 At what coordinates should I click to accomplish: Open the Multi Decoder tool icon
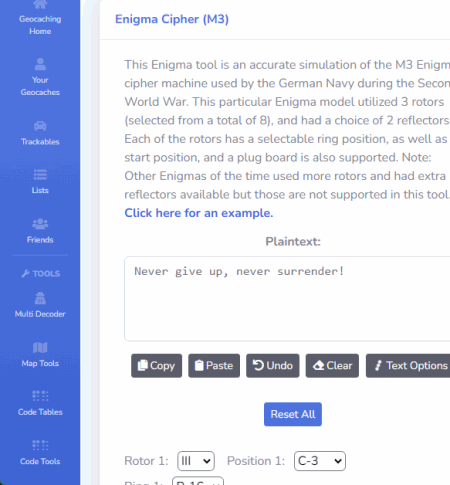click(40, 298)
